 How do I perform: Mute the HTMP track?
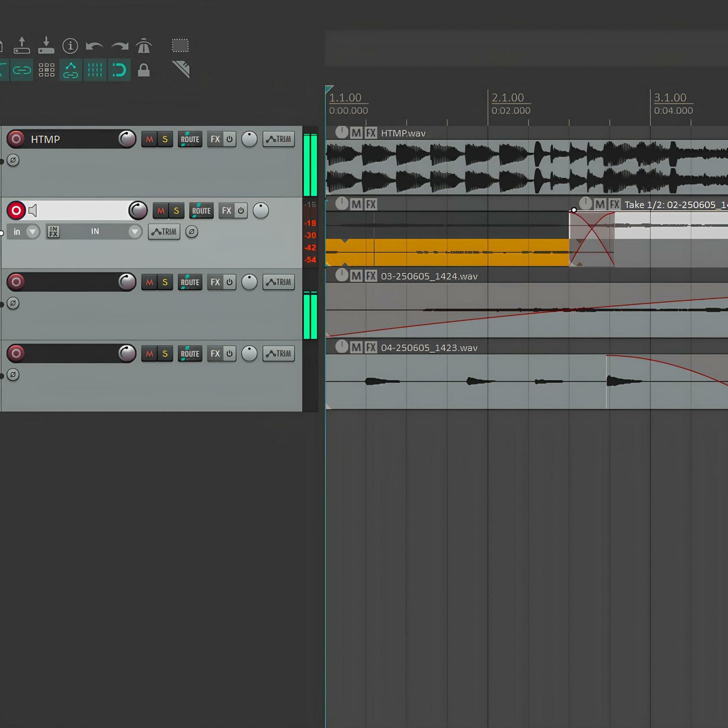tap(149, 140)
